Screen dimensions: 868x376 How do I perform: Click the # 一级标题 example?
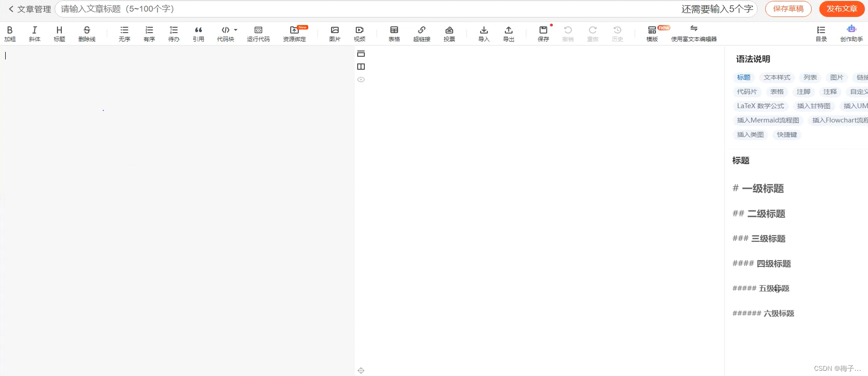click(x=758, y=188)
